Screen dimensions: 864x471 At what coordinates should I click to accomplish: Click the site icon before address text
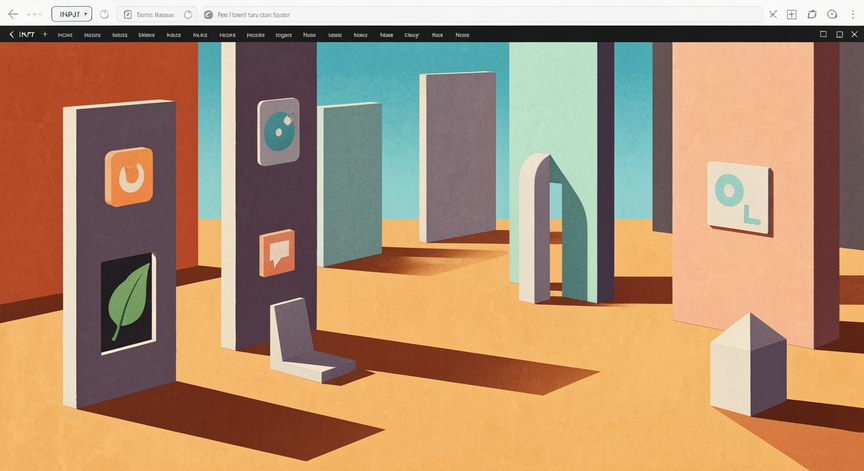point(208,14)
